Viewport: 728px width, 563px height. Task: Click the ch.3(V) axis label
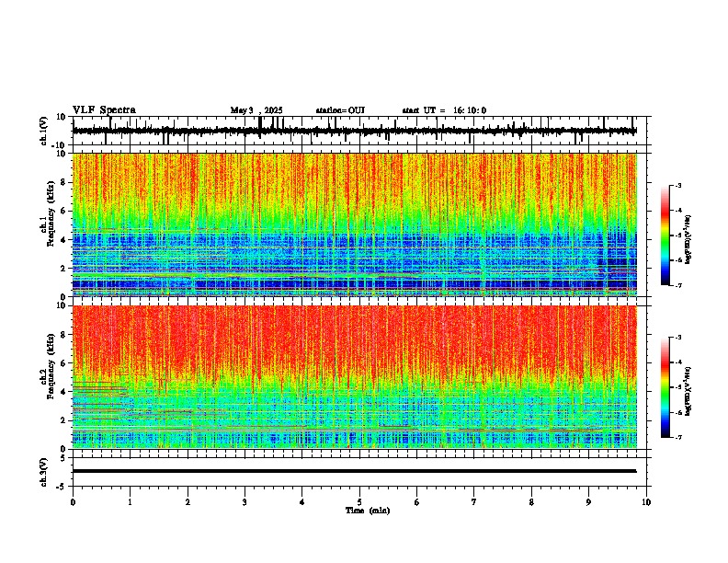coord(44,472)
